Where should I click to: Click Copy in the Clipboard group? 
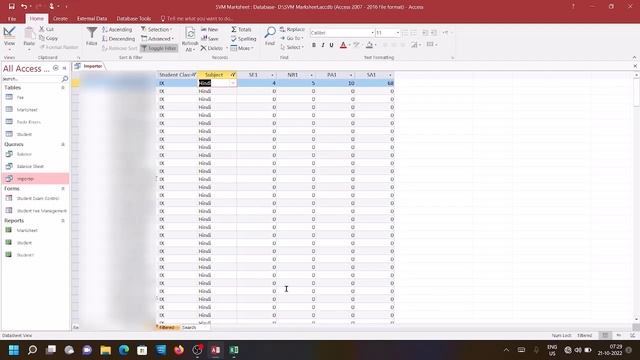(x=49, y=38)
